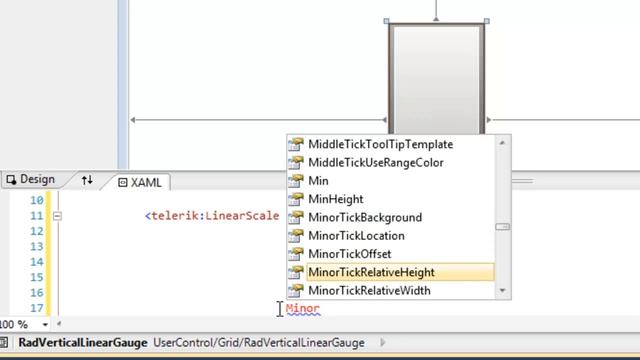Pick MinorTickRelativeWidth in the completion list
The image size is (640, 360).
(x=369, y=291)
